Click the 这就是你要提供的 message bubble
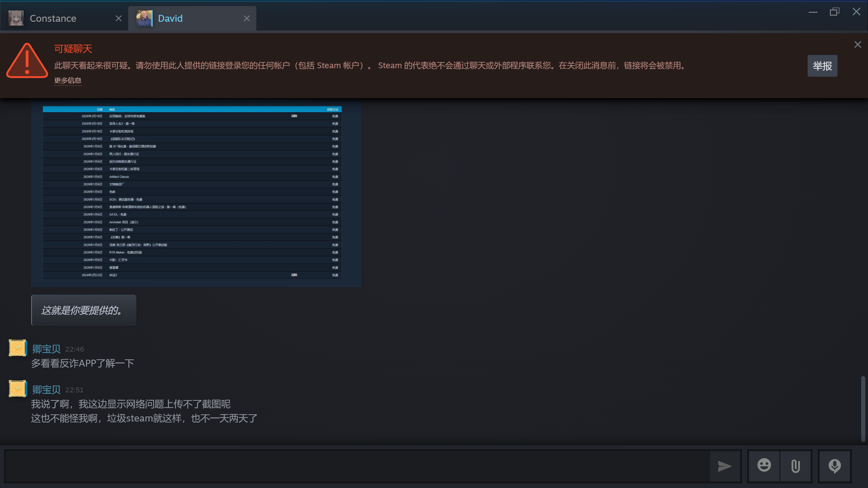Viewport: 868px width, 488px height. click(83, 310)
